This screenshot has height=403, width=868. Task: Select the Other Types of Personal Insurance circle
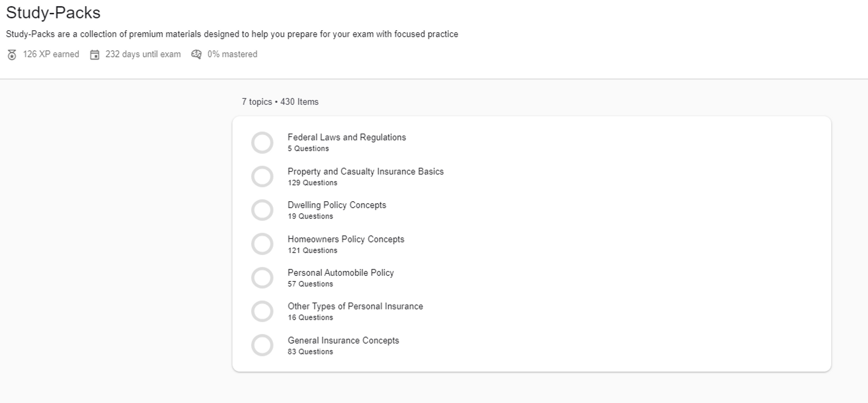[262, 311]
